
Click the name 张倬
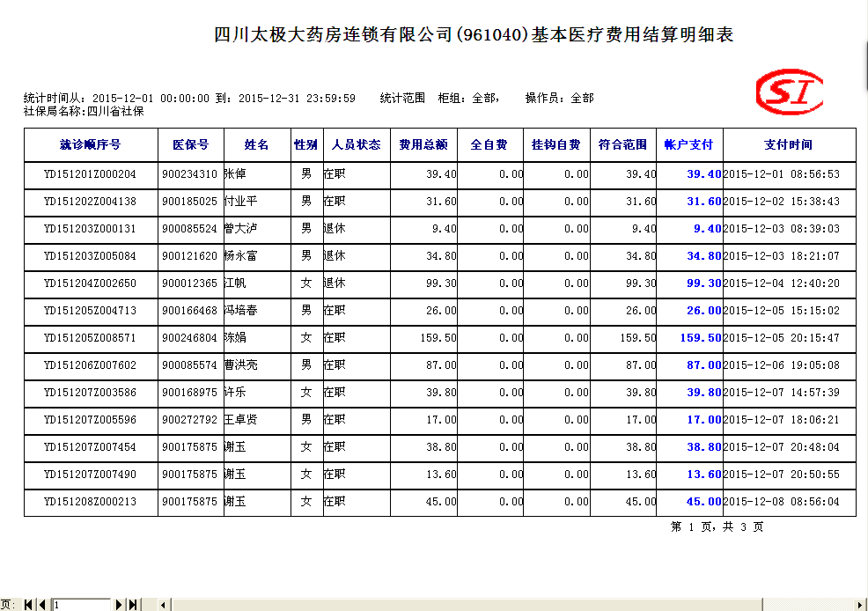pos(235,173)
